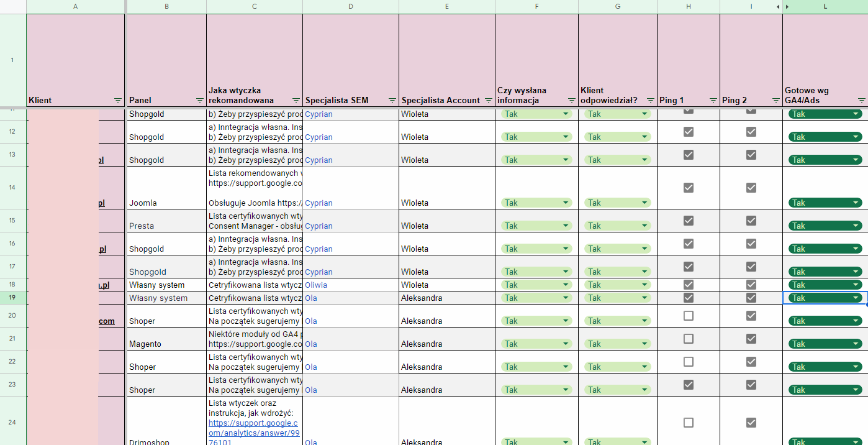Open the Ping 1 column filter icon
868x445 pixels.
click(x=713, y=100)
